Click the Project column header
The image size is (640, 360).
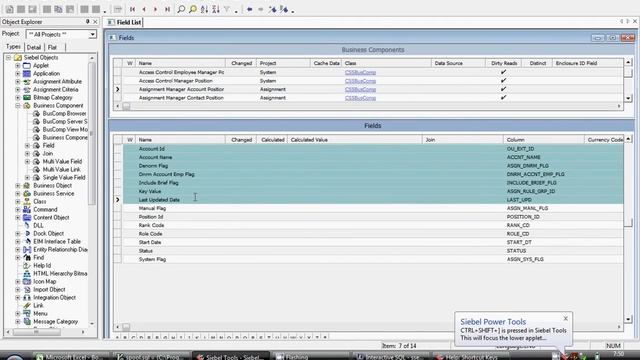click(x=283, y=63)
